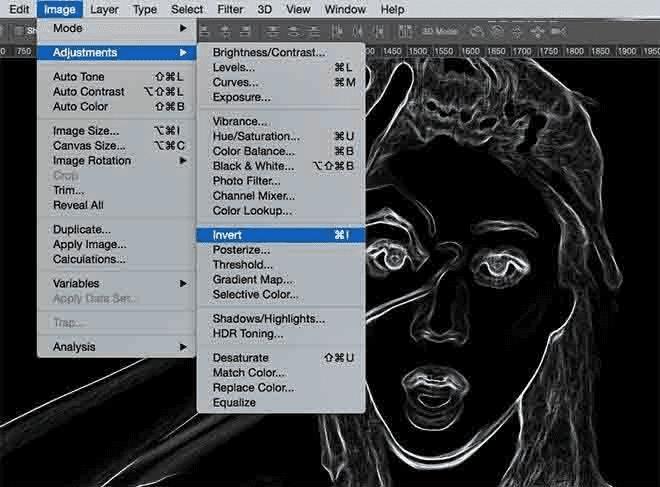The height and width of the screenshot is (487, 660).
Task: Open the Filter menu in menu bar
Action: (230, 9)
